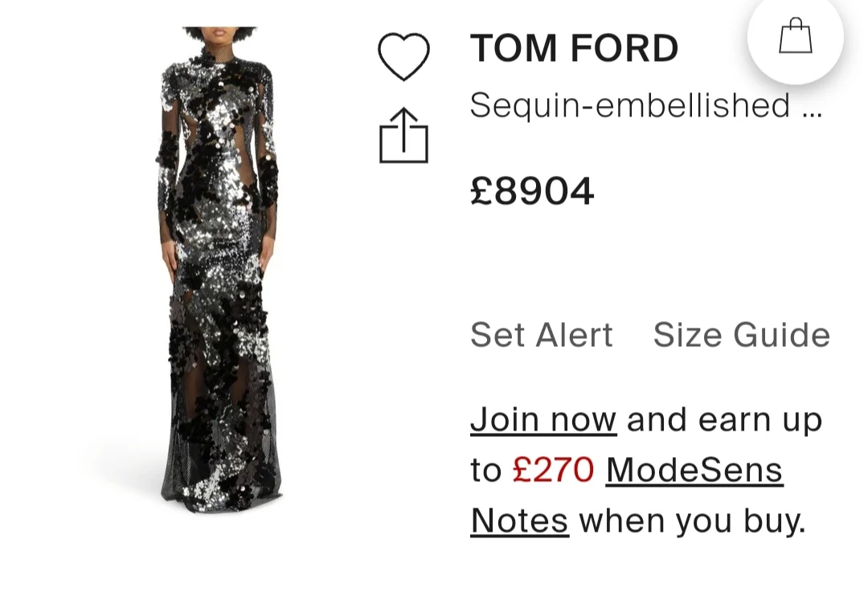
Task: Click the 'when you buy.' text
Action: click(692, 521)
